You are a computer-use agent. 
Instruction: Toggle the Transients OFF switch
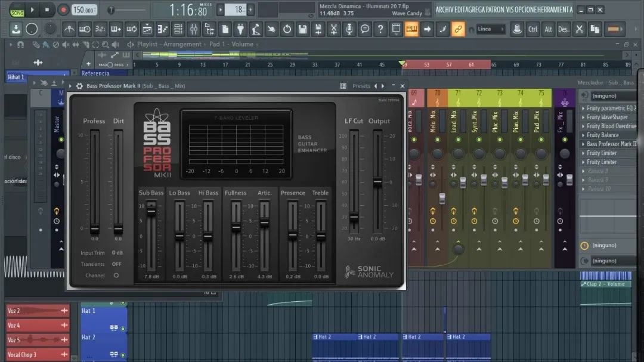[116, 264]
